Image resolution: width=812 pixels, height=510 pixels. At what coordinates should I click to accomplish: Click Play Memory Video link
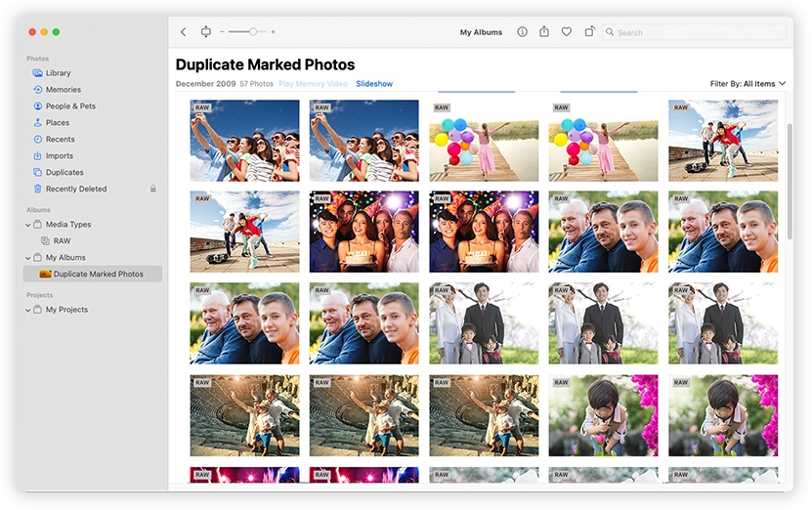coord(313,84)
